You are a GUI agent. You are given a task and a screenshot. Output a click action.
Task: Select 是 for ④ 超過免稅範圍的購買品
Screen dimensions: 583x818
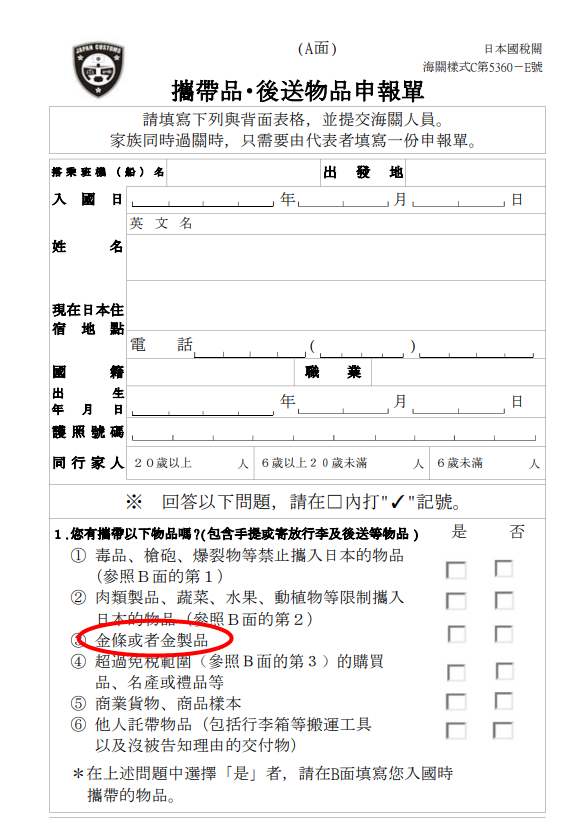(456, 672)
